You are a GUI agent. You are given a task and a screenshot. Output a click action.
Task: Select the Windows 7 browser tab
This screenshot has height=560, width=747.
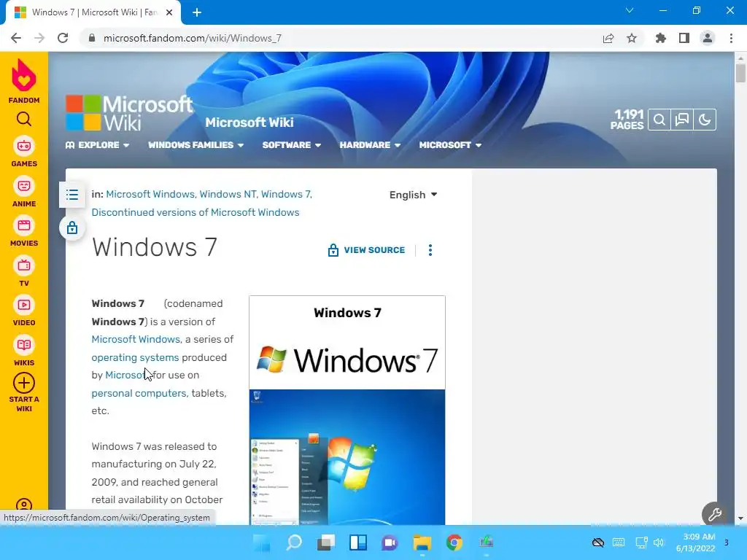pyautogui.click(x=93, y=12)
